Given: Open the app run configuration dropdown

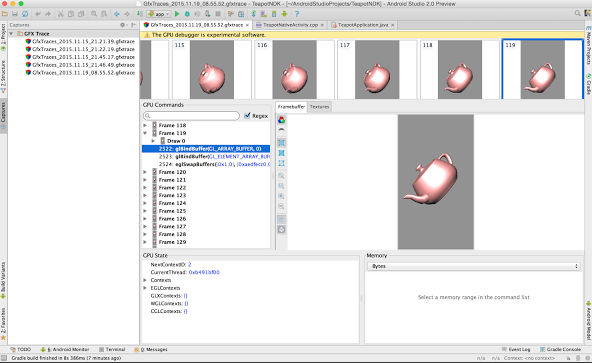Looking at the screenshot, I should pyautogui.click(x=159, y=14).
